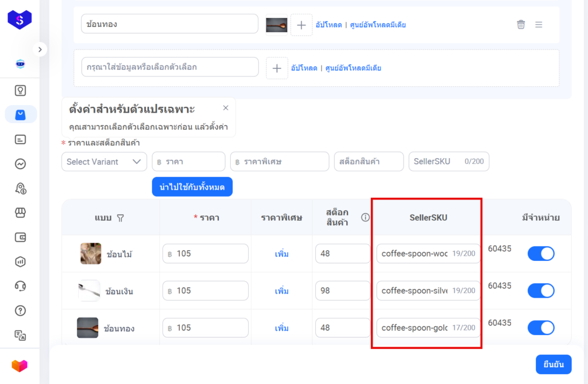The height and width of the screenshot is (384, 588).
Task: Toggle availability switch for ช้อนไม้
Action: pos(540,254)
